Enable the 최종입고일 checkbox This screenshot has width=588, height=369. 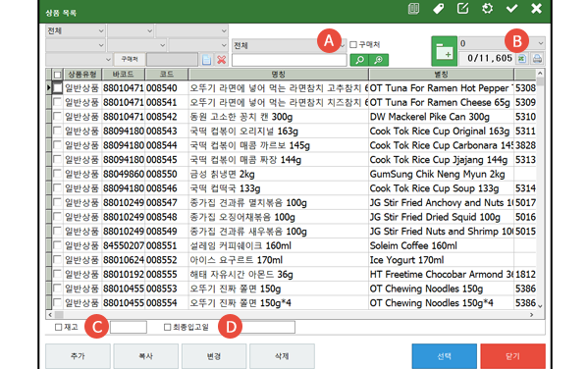pyautogui.click(x=167, y=328)
